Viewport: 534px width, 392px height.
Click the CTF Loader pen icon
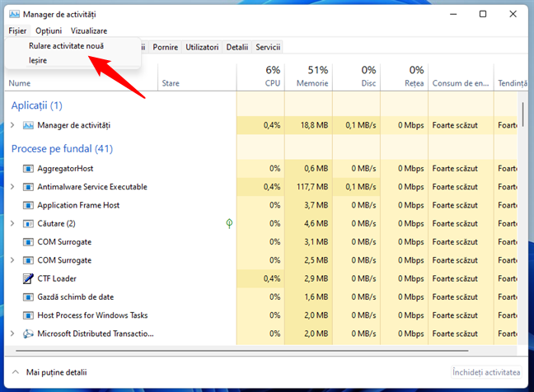(28, 278)
